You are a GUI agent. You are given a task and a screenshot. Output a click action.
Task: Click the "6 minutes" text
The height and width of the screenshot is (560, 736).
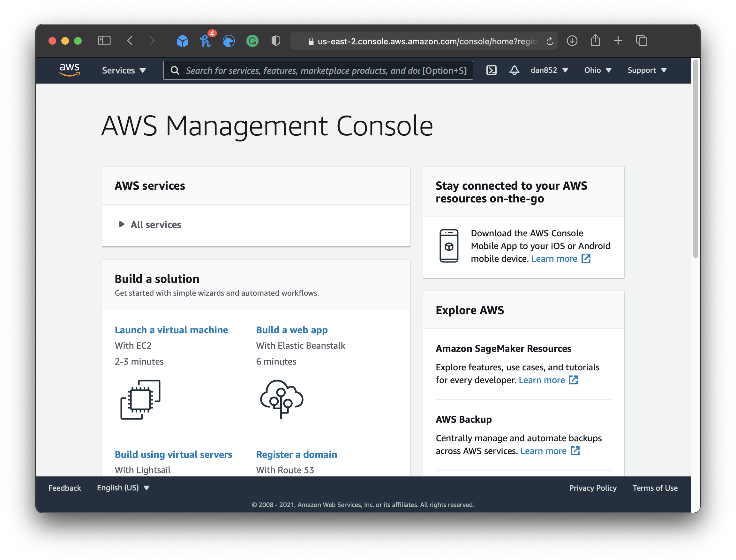(x=276, y=361)
